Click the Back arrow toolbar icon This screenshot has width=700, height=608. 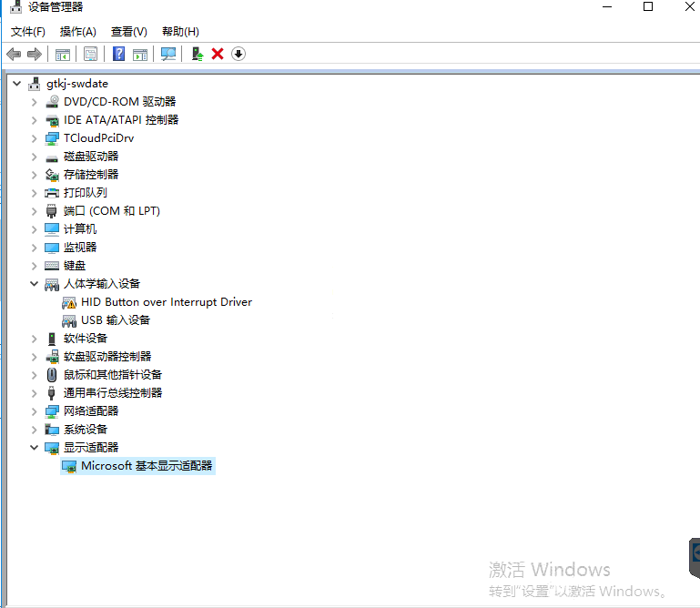[x=14, y=54]
